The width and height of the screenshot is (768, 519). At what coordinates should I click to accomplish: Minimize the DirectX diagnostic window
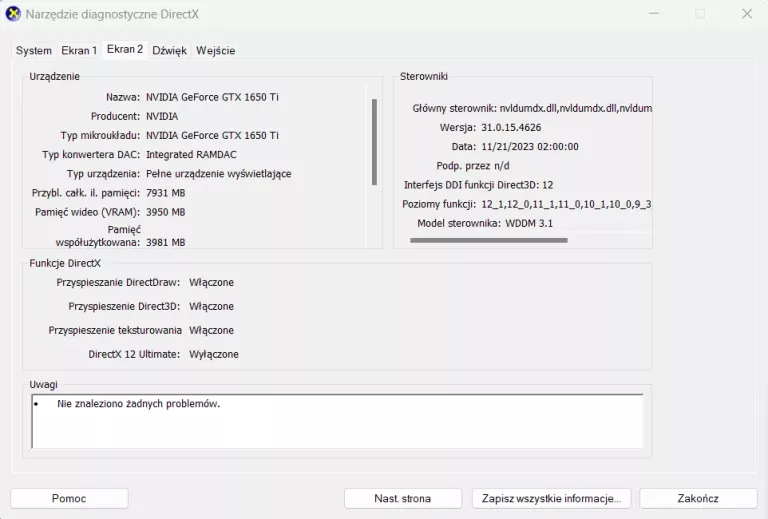pyautogui.click(x=654, y=14)
